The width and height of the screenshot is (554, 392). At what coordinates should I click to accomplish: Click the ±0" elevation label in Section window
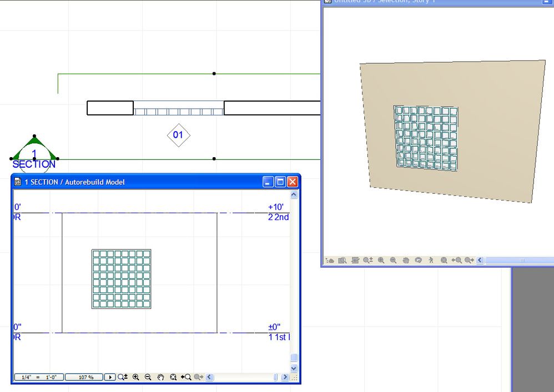pyautogui.click(x=274, y=327)
